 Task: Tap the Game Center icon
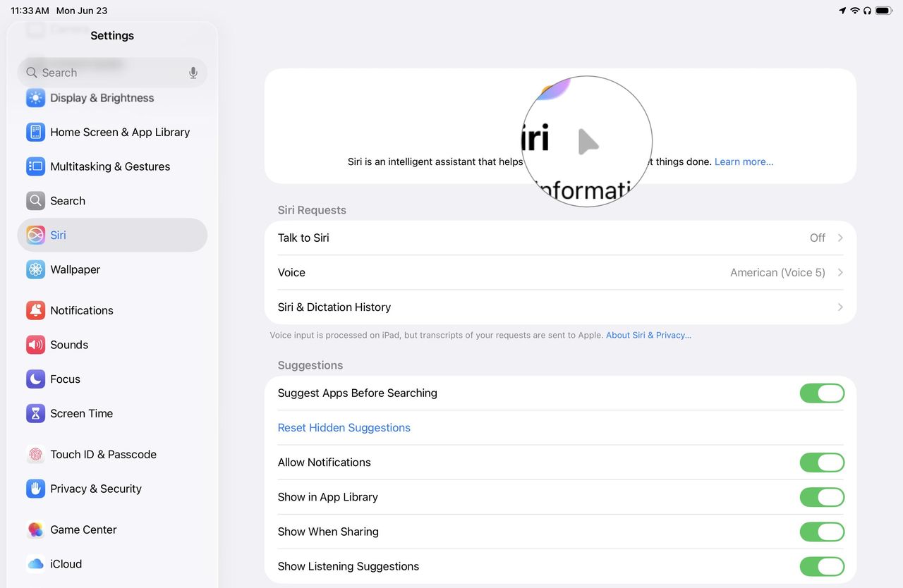coord(35,529)
